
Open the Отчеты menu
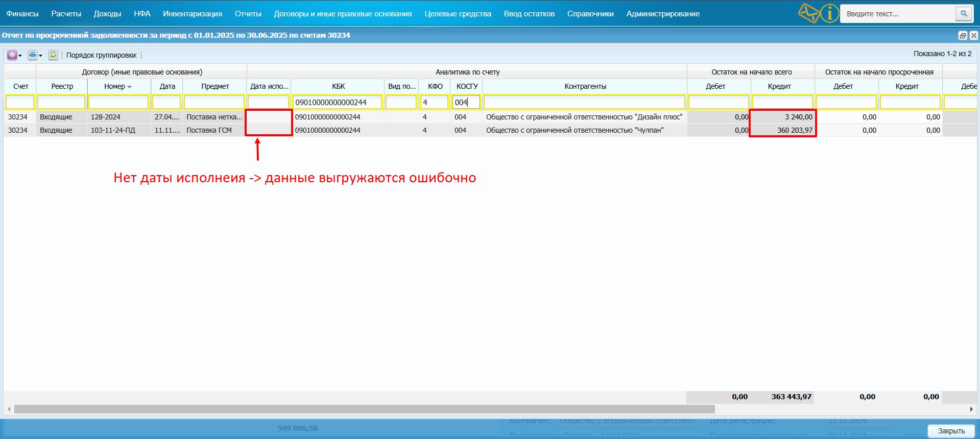(248, 14)
